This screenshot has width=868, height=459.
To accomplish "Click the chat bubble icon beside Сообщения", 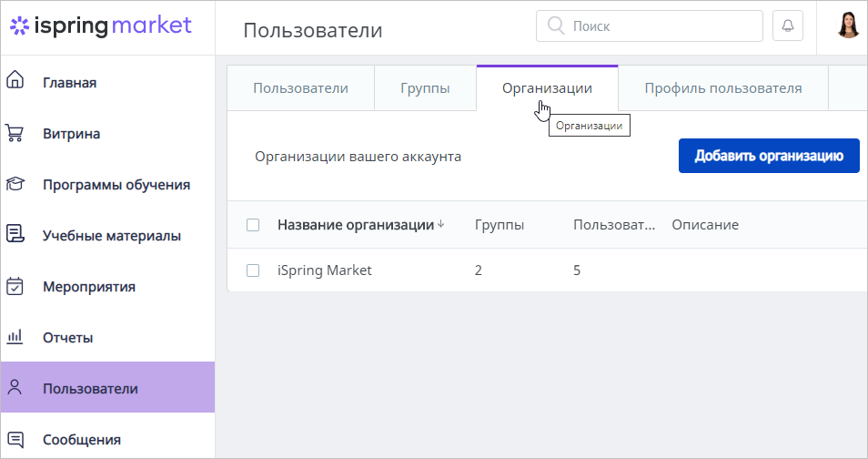I will (x=15, y=440).
